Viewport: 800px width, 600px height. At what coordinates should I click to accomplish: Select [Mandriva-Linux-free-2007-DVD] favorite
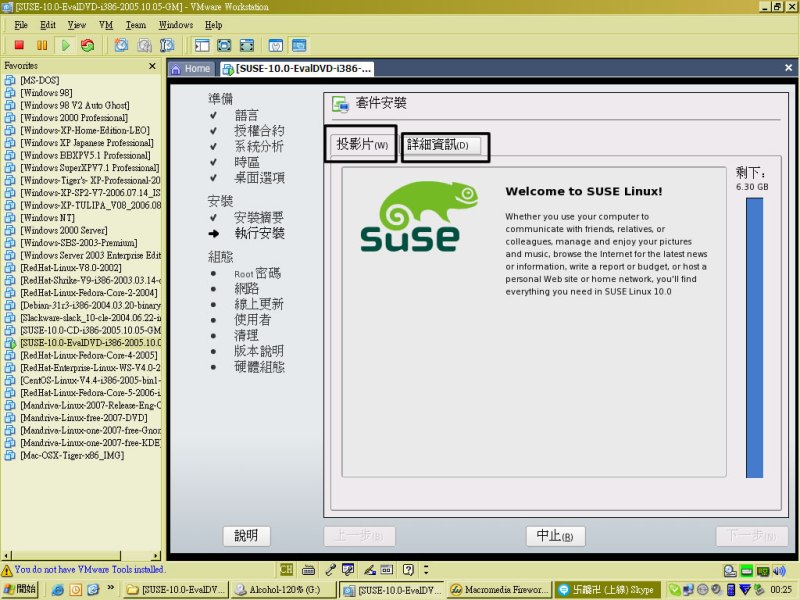pyautogui.click(x=84, y=418)
